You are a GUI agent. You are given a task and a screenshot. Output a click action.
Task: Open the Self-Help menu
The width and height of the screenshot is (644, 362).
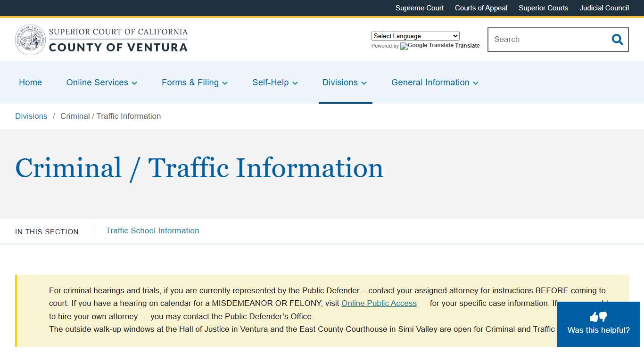click(x=274, y=82)
